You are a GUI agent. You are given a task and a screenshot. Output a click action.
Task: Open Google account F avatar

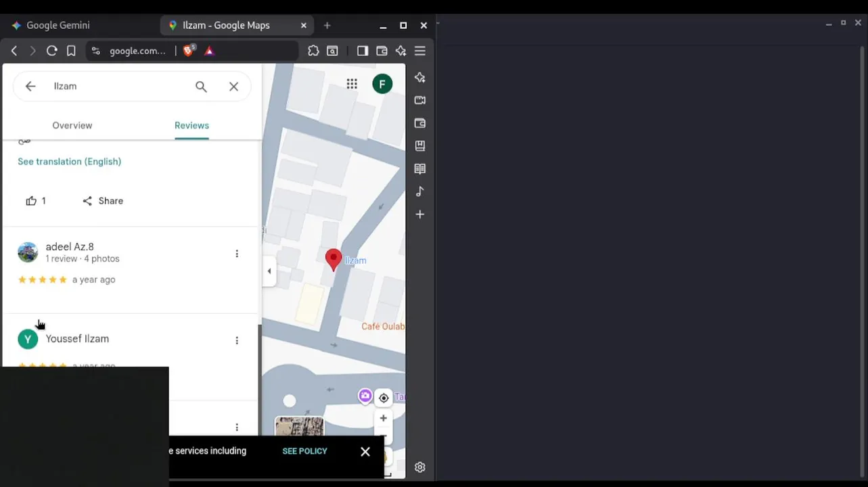(382, 84)
